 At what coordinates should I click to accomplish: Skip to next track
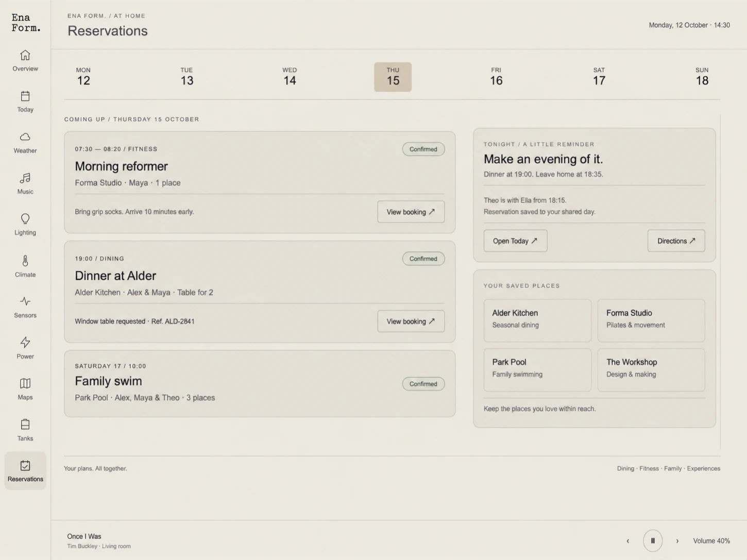click(x=677, y=540)
